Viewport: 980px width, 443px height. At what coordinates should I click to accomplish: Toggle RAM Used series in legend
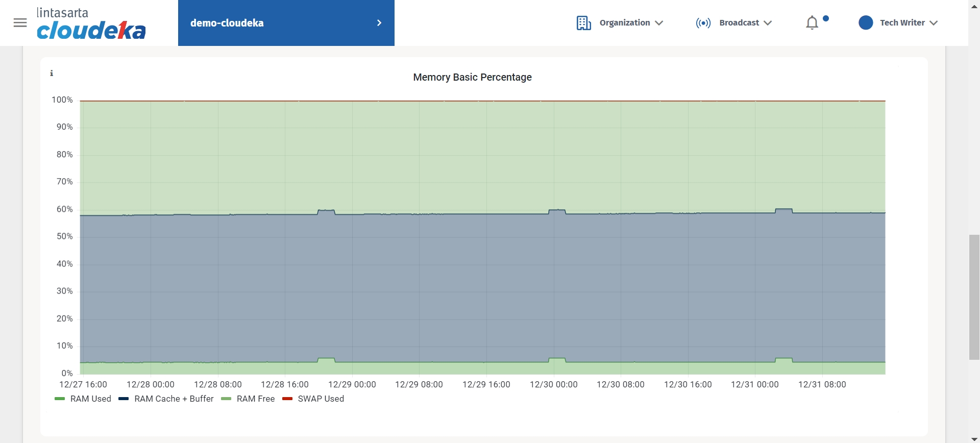(83, 399)
